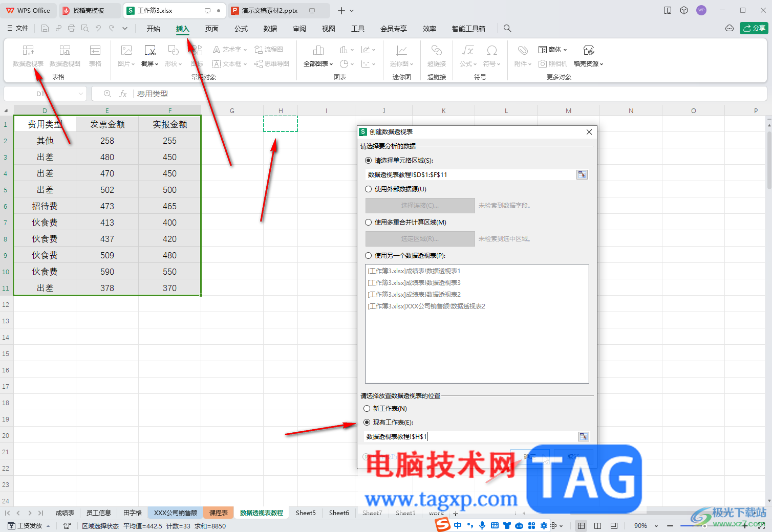Open the File menu
The image size is (772, 532).
18,29
